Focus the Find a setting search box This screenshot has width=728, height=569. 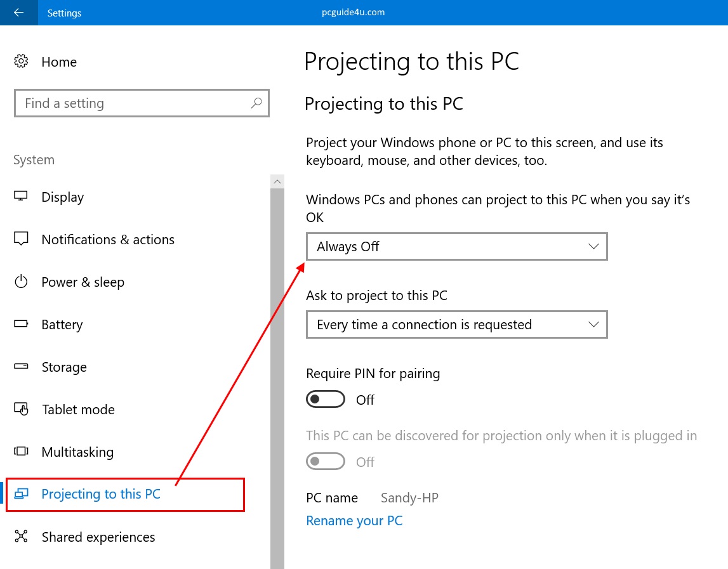tap(133, 103)
